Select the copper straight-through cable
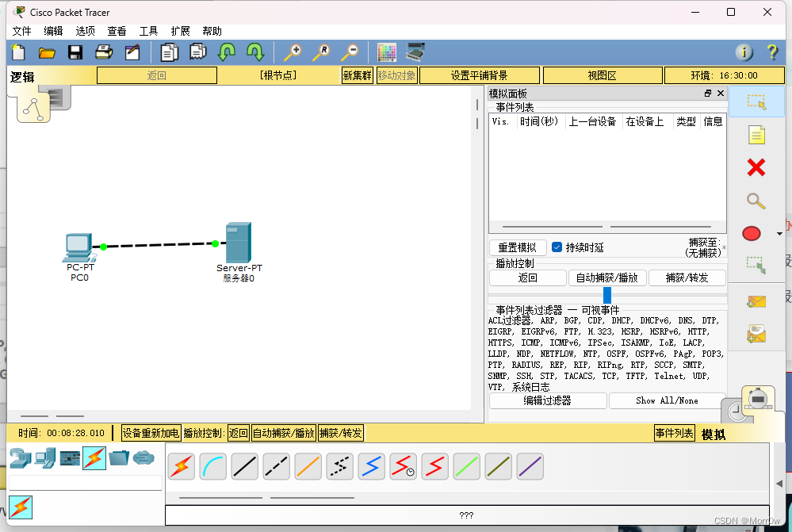792x532 pixels. (245, 466)
